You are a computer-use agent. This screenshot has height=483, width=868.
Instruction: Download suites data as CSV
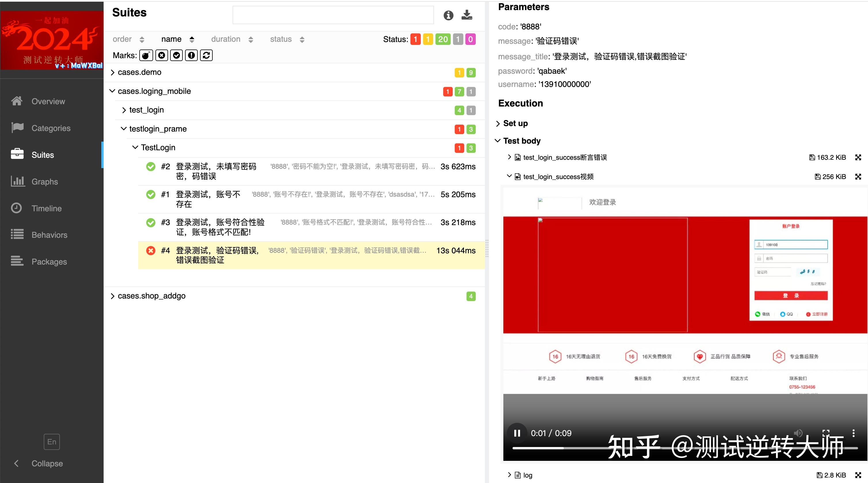[x=467, y=15]
